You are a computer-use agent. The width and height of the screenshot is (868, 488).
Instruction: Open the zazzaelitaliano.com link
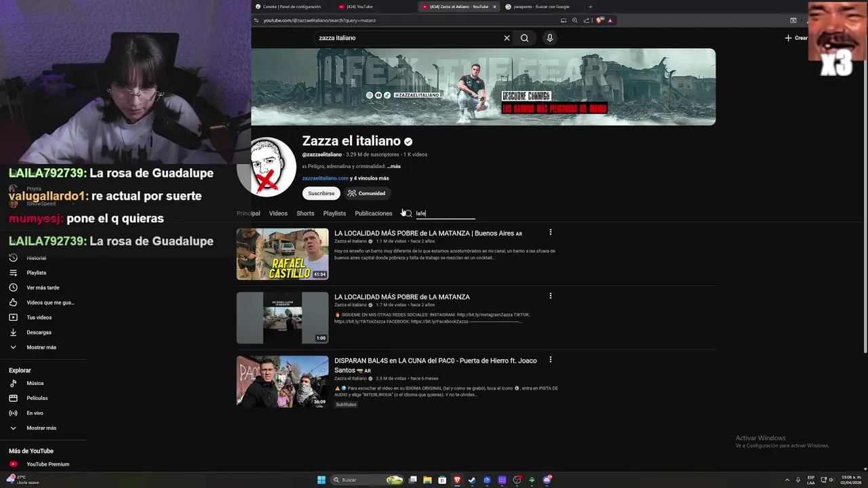click(325, 178)
